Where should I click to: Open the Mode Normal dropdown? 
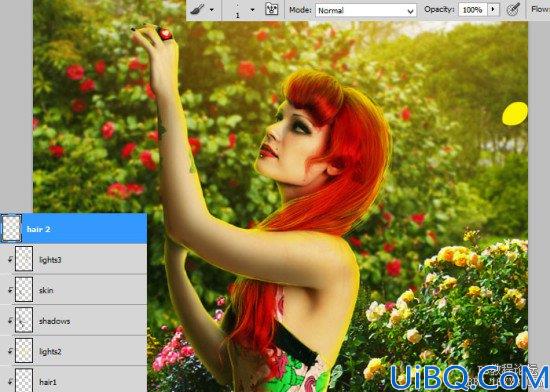pos(366,11)
